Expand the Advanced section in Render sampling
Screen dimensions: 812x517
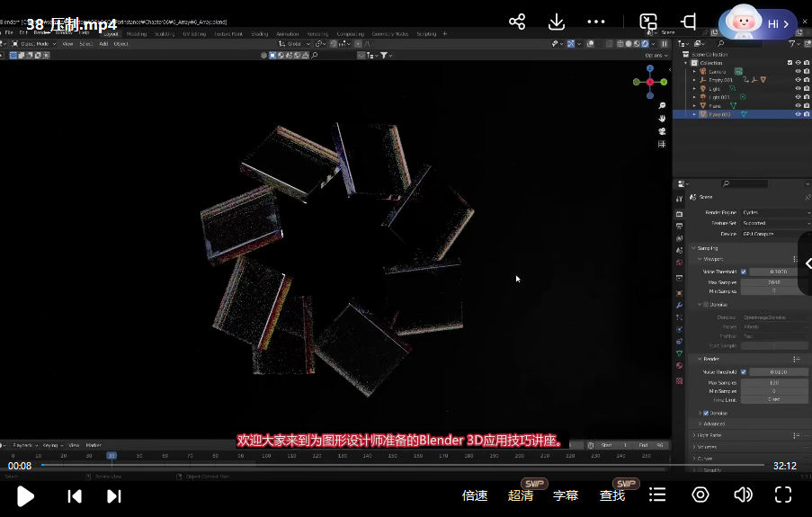click(x=714, y=423)
